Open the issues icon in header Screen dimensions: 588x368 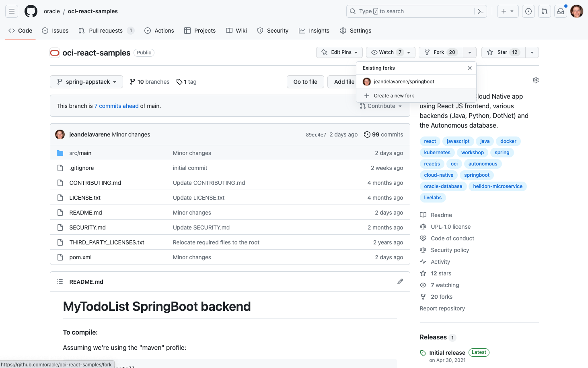pyautogui.click(x=528, y=11)
